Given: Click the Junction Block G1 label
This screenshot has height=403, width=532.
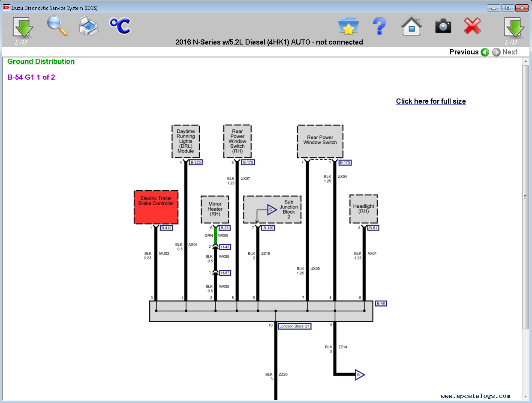Looking at the screenshot, I should click(x=295, y=326).
